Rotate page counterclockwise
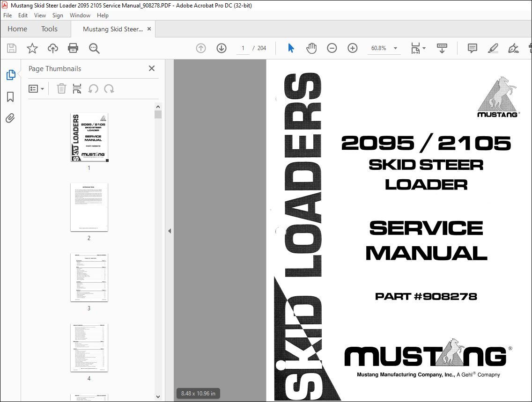The height and width of the screenshot is (402, 532). coord(93,89)
